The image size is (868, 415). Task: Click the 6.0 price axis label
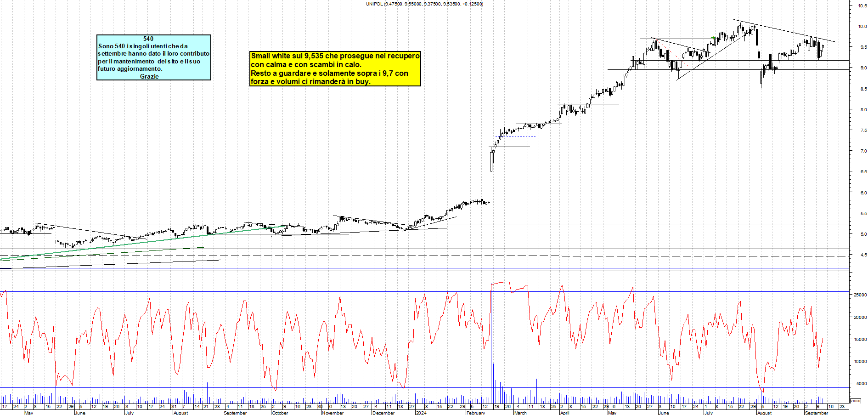(x=863, y=193)
